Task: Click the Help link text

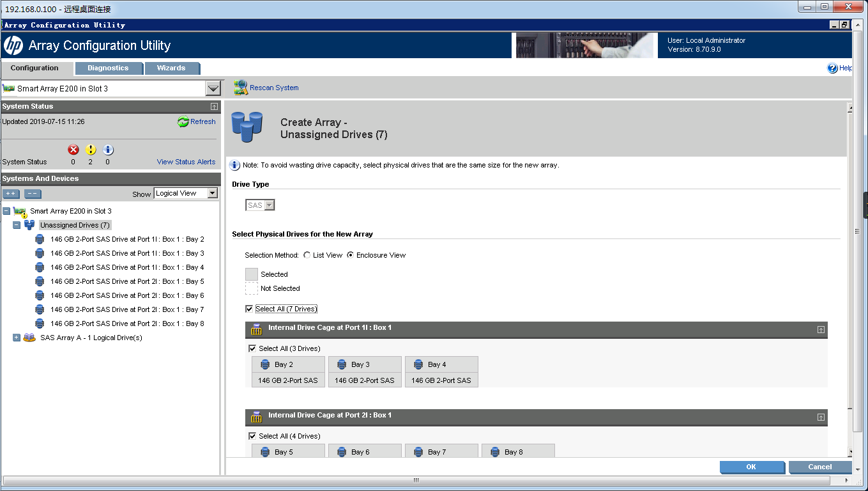Action: click(x=846, y=68)
